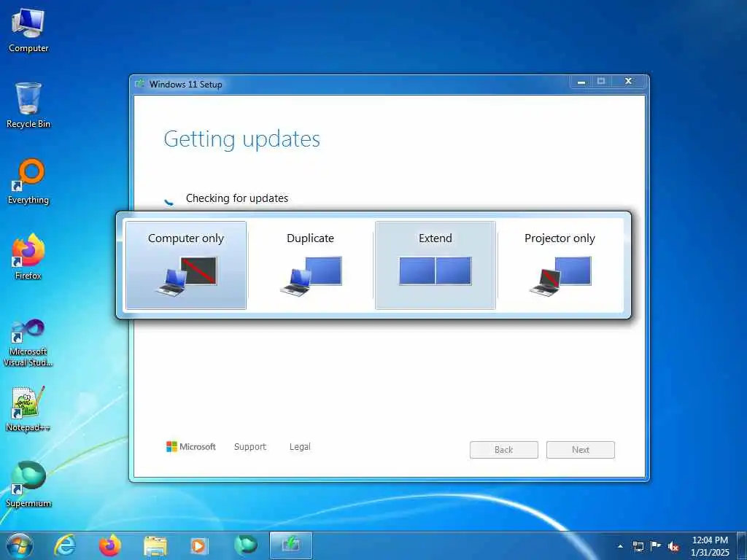Click the Support link in Setup
The image size is (747, 560).
pyautogui.click(x=250, y=447)
